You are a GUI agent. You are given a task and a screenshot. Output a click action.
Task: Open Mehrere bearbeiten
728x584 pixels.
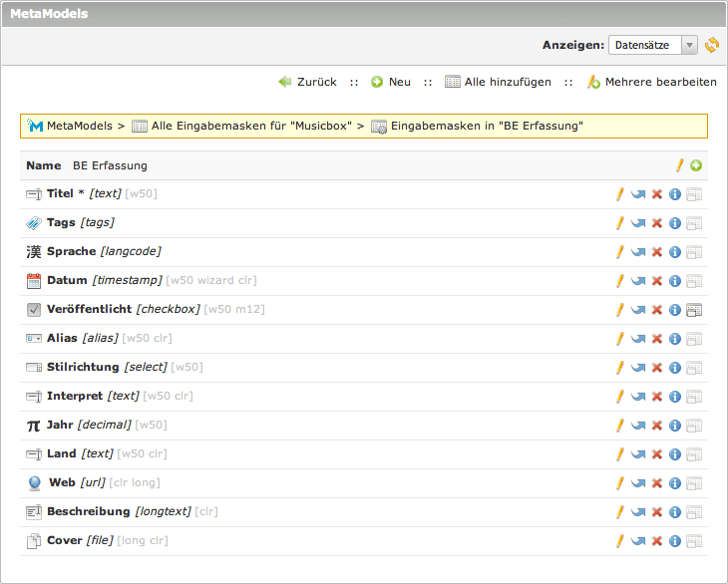point(652,82)
